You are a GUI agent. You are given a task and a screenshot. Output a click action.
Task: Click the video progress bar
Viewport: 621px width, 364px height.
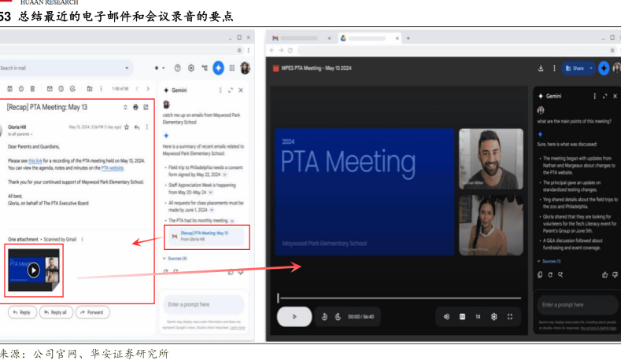click(399, 298)
